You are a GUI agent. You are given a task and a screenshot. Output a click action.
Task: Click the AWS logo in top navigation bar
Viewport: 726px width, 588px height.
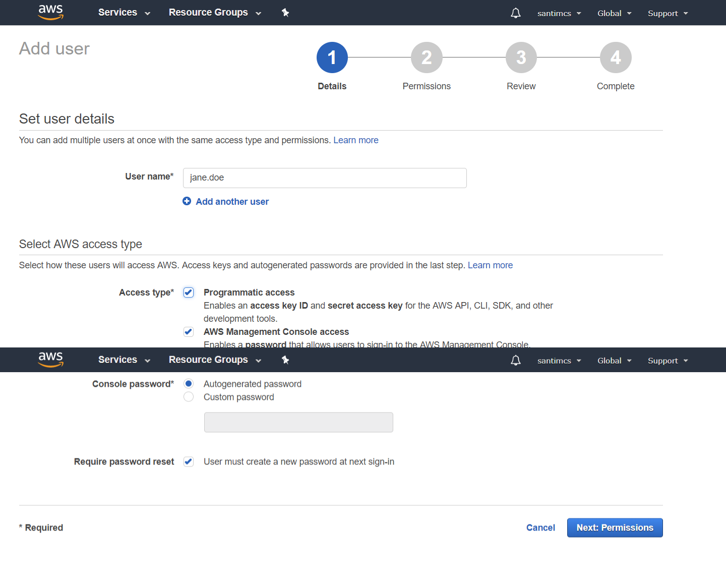tap(51, 12)
